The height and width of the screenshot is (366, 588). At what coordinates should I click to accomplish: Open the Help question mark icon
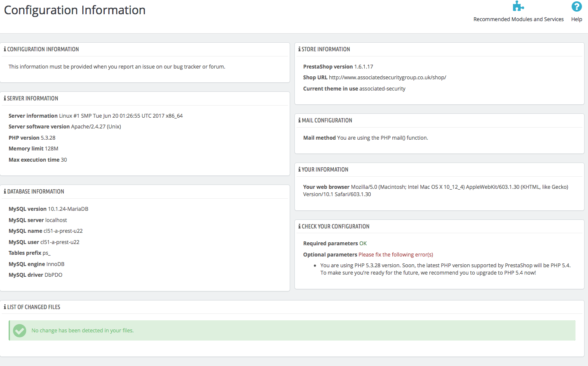pos(576,6)
